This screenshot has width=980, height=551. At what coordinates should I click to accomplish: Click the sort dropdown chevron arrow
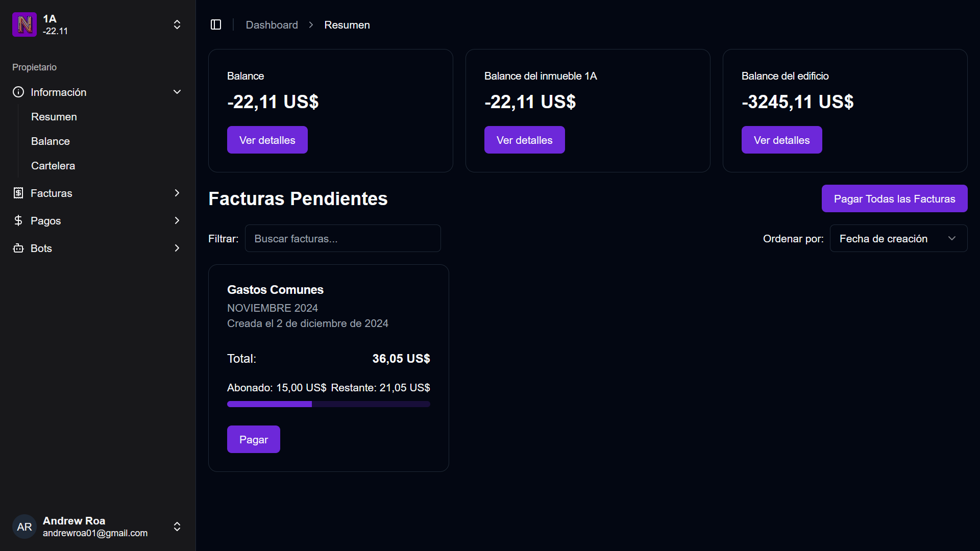click(952, 238)
